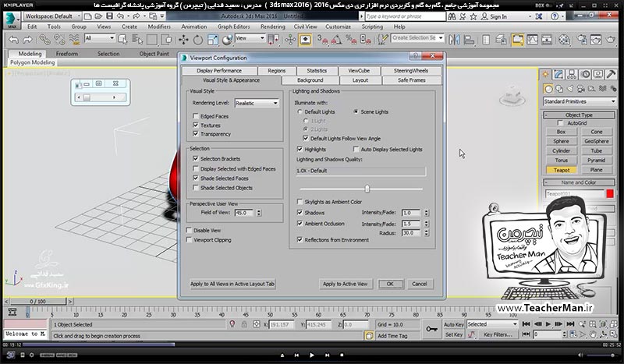Activate the Select and Scale tool
624x364 pixels.
tap(212, 40)
